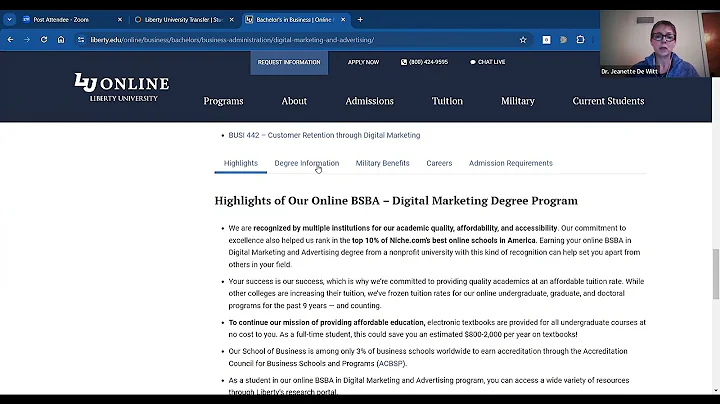720x404 pixels.
Task: Switch to Admission Requirements tab
Action: click(x=511, y=163)
